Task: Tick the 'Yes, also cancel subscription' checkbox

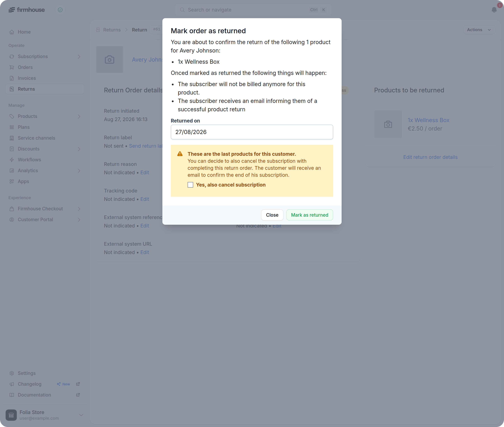Action: pos(190,185)
